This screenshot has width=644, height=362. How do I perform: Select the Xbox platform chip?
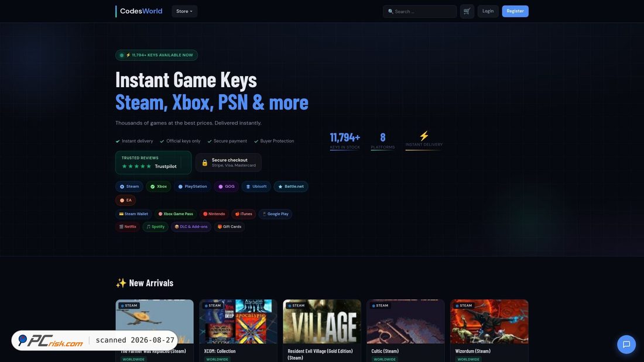point(159,187)
